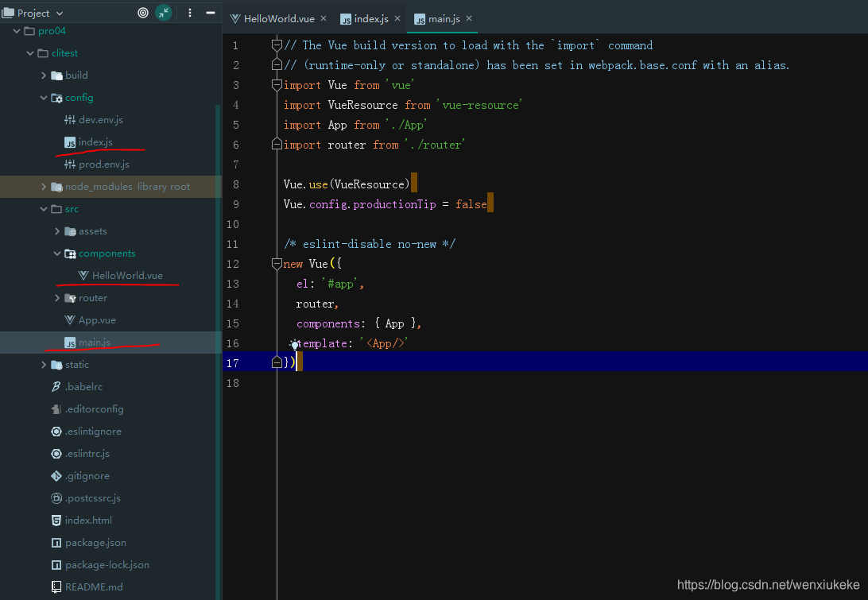Select prod.env.js file
The image size is (868, 600).
point(103,165)
